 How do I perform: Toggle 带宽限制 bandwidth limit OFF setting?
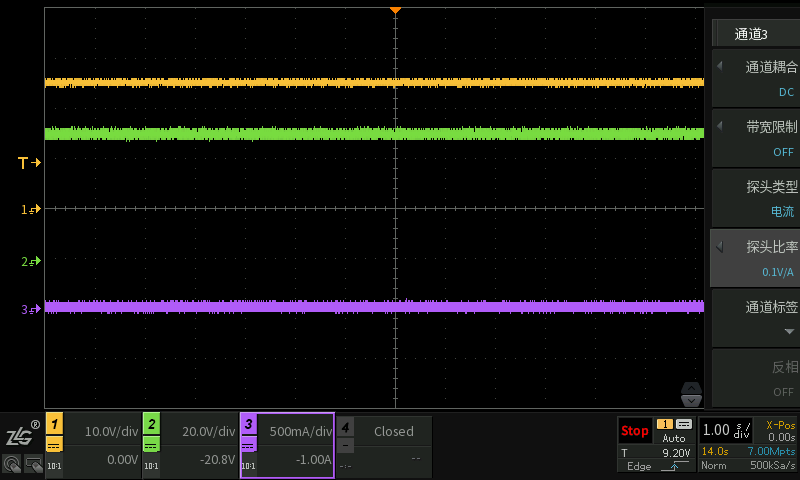756,139
